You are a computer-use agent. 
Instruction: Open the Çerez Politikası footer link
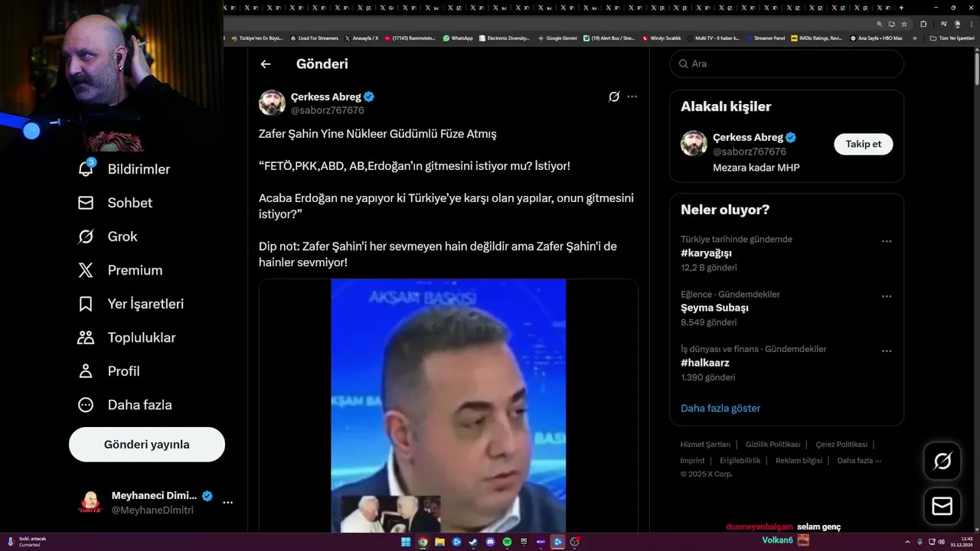(841, 445)
